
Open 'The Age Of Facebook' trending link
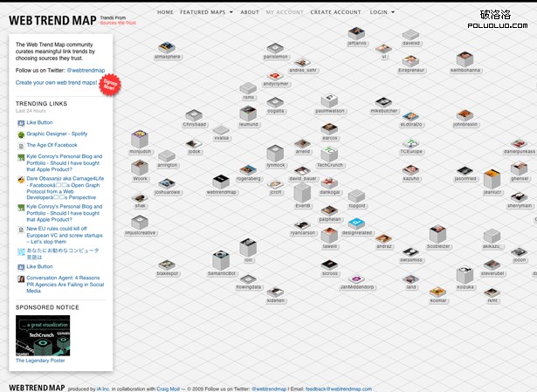point(52,145)
